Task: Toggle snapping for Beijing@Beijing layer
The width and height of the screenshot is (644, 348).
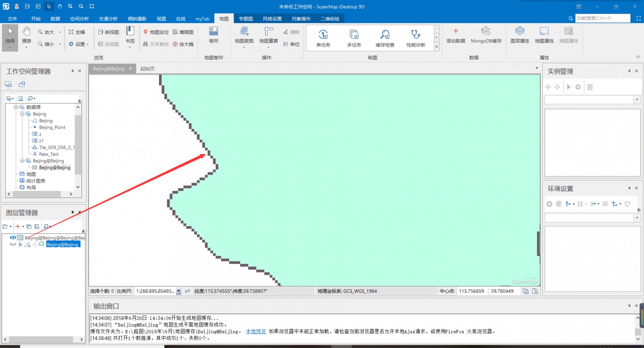Action: (x=35, y=244)
